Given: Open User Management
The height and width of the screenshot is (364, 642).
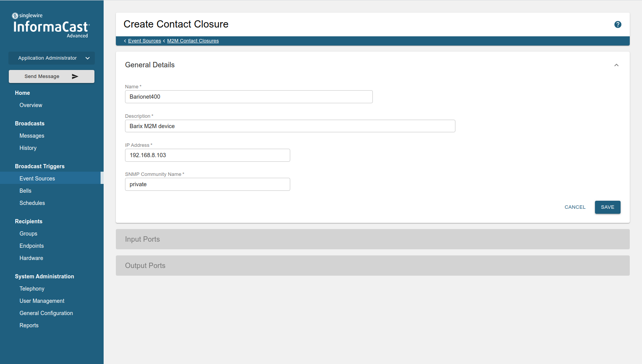Looking at the screenshot, I should click(42, 301).
